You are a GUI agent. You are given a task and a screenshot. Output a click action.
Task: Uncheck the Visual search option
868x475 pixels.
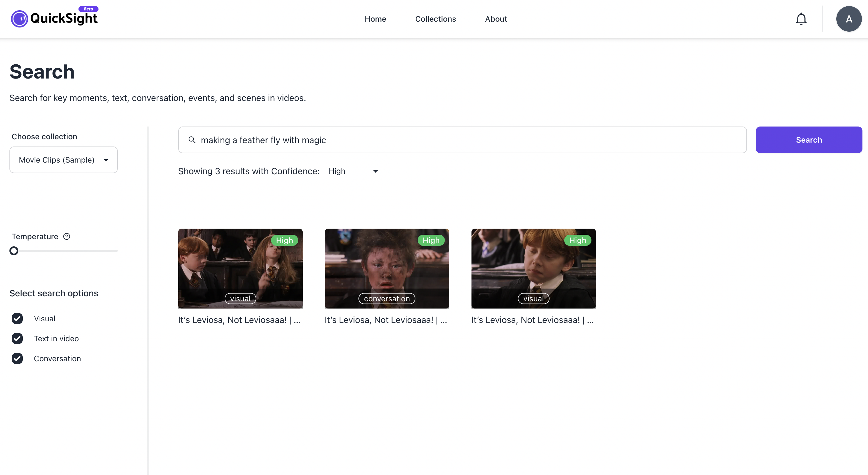click(17, 319)
